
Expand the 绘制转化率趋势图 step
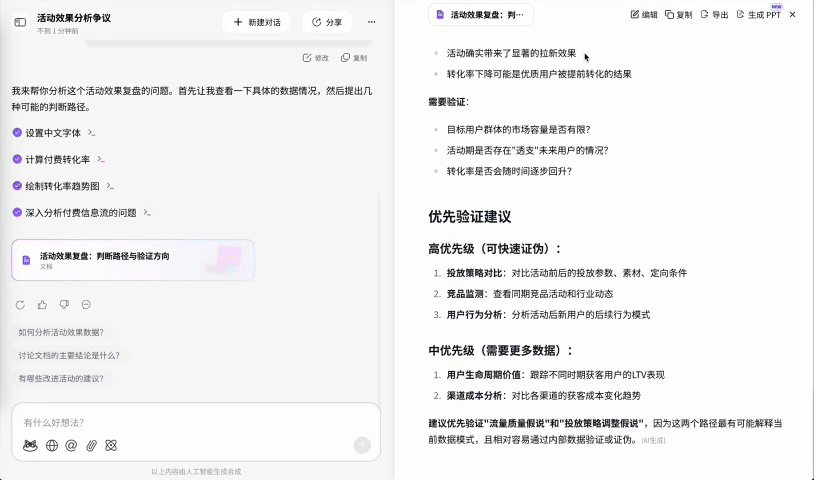pyautogui.click(x=110, y=186)
